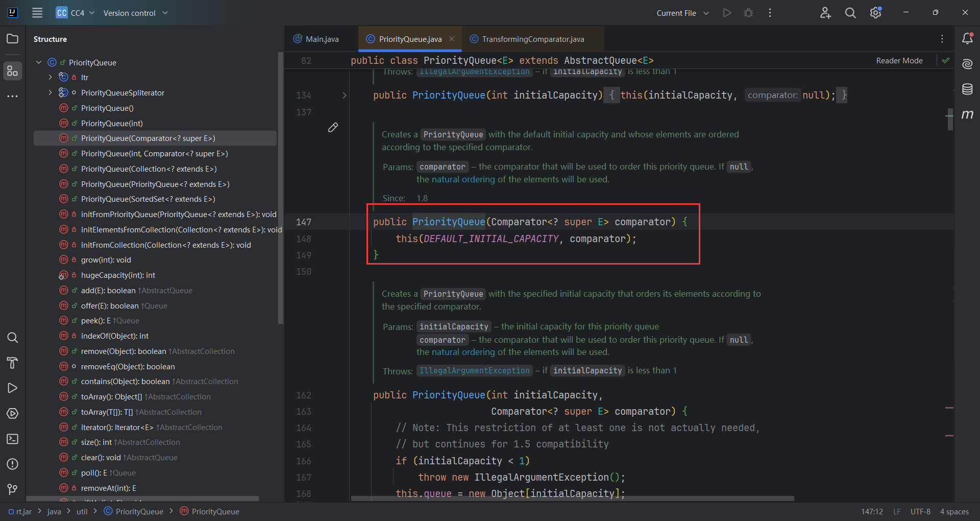This screenshot has height=521, width=980.
Task: Expand folded constructor at line 134
Action: tap(345, 95)
